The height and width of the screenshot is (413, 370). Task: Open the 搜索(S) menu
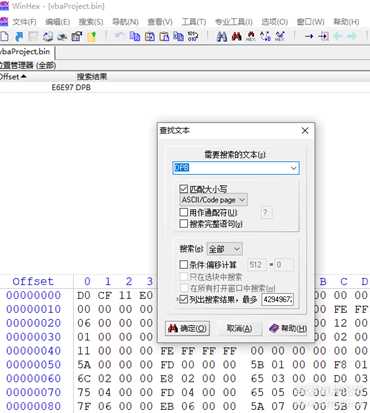tap(91, 22)
